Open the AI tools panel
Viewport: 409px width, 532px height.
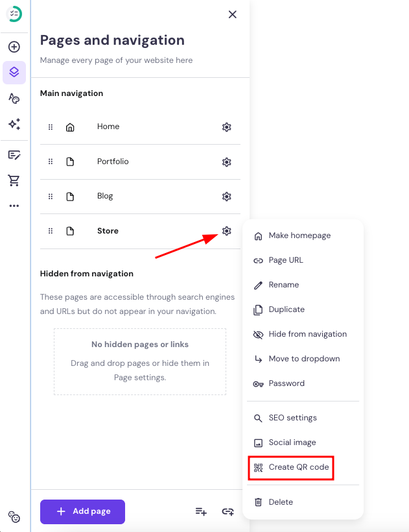[x=14, y=125]
